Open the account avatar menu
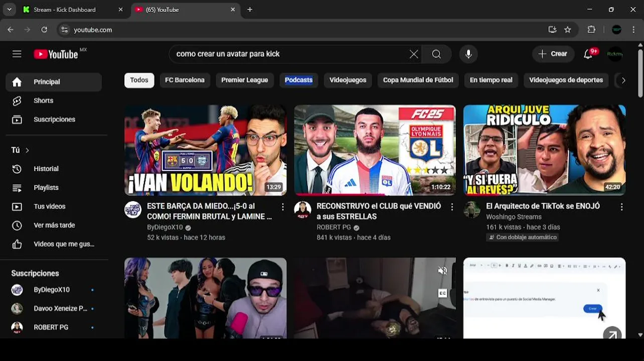The image size is (644, 361). [615, 54]
